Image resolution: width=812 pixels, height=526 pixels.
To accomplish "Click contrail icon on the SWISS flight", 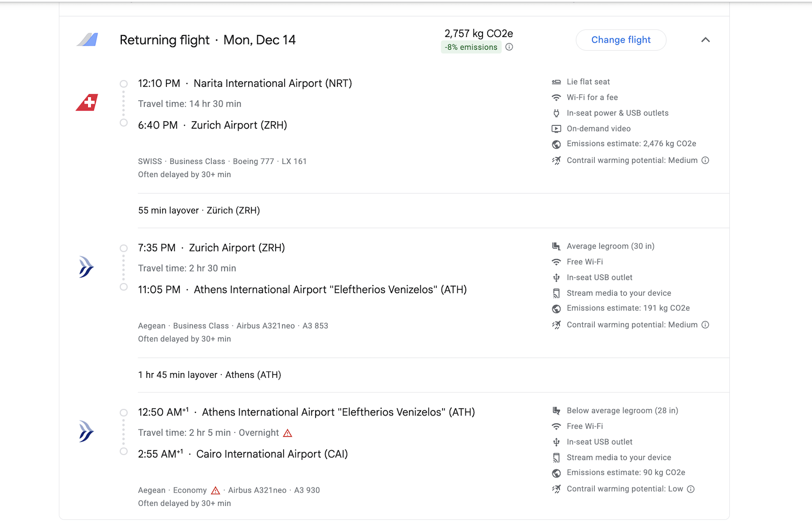I will pos(556,161).
